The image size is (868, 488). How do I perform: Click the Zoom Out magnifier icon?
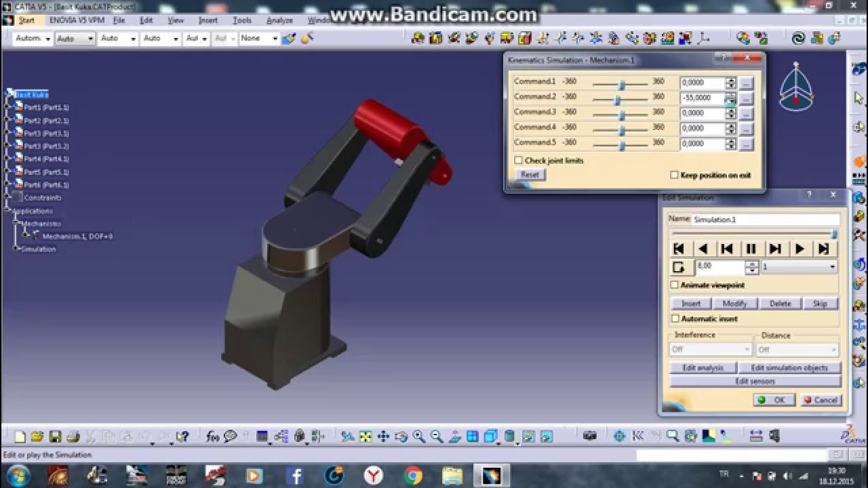pos(437,437)
